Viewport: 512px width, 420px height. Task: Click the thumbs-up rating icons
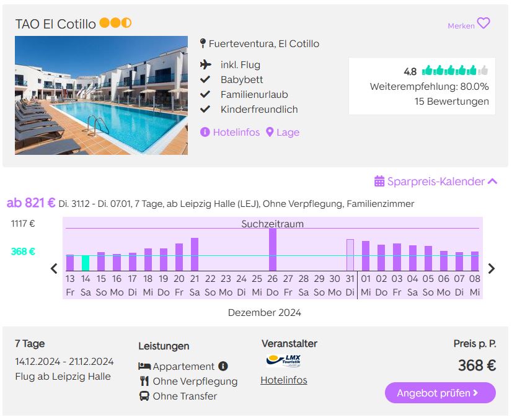pos(455,70)
